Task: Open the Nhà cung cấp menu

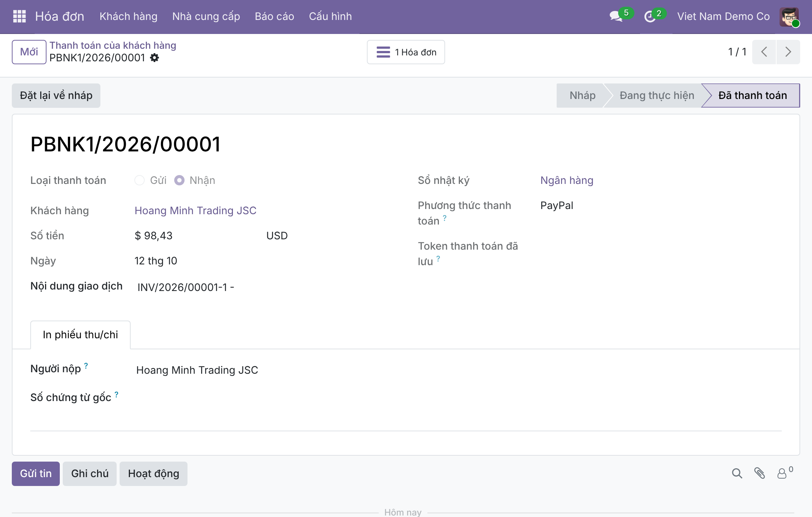Action: [206, 16]
